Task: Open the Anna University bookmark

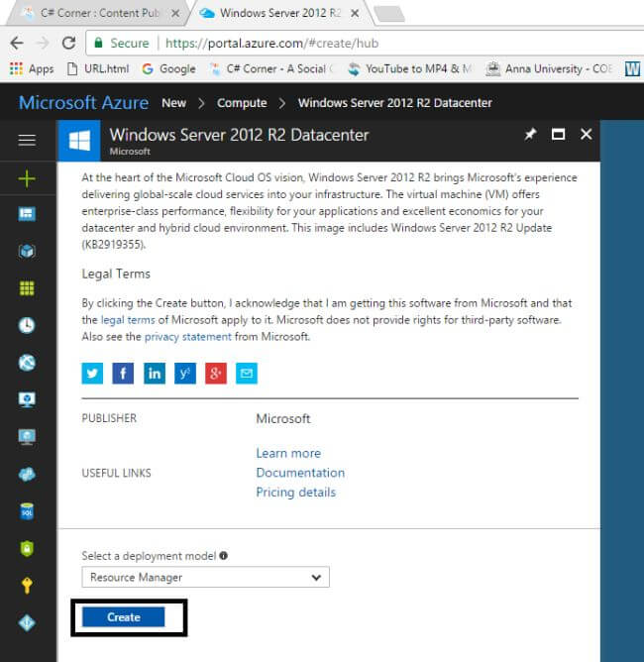Action: 549,68
